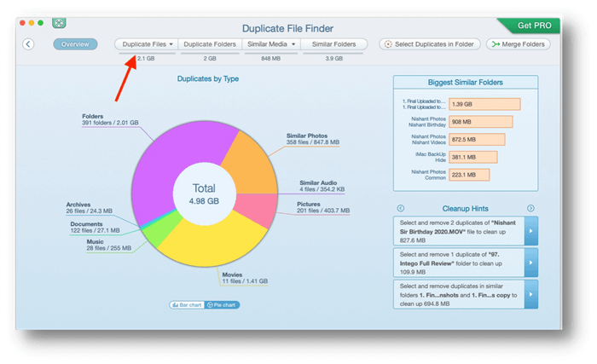Show previous cleanup hint with left arrow
The image size is (597, 364).
click(401, 208)
